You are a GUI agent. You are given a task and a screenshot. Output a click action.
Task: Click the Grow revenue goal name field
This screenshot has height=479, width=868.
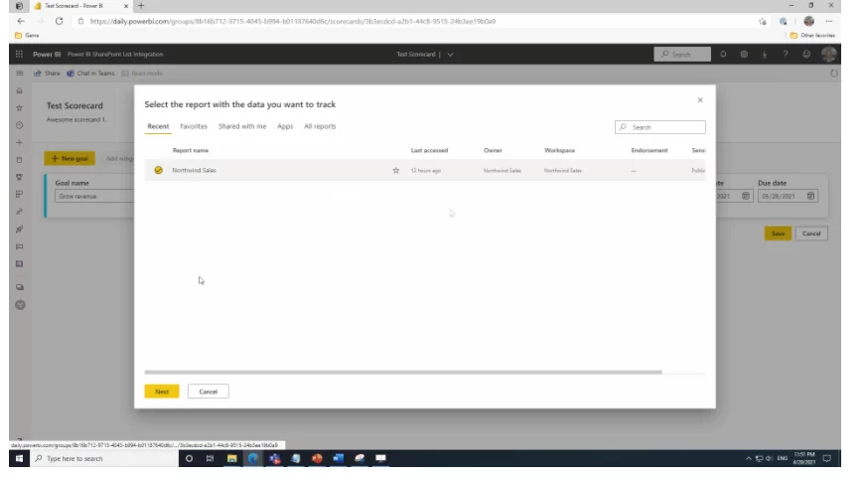coord(94,196)
